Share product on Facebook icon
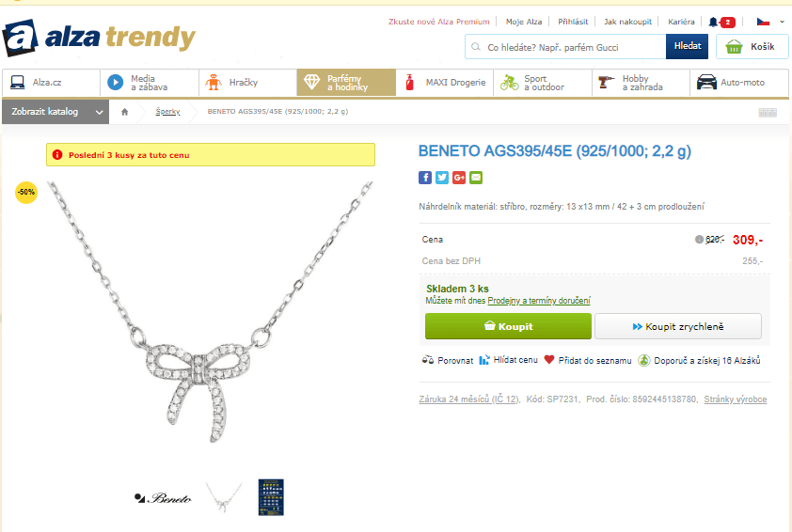 425,178
